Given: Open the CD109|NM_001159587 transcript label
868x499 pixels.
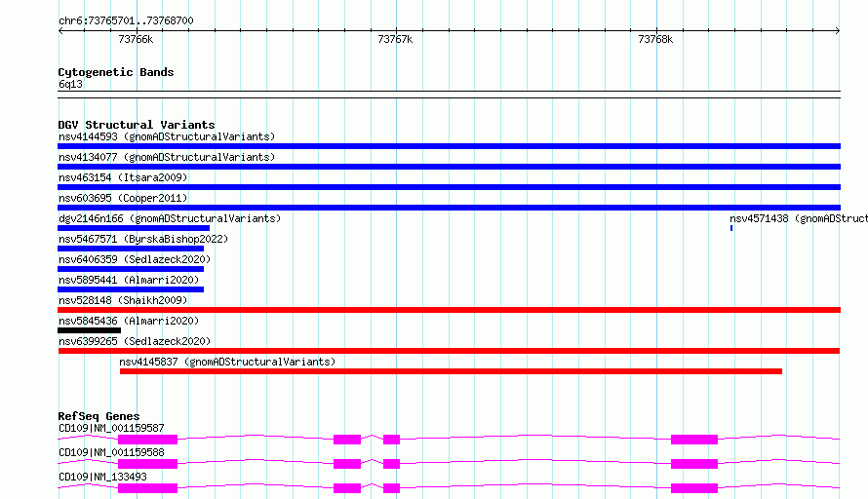Looking at the screenshot, I should [111, 428].
